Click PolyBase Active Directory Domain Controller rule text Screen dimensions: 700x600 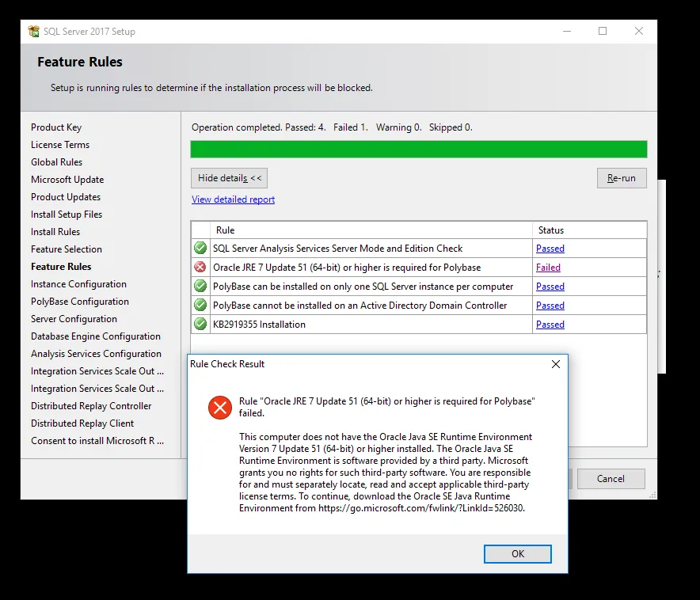click(360, 306)
